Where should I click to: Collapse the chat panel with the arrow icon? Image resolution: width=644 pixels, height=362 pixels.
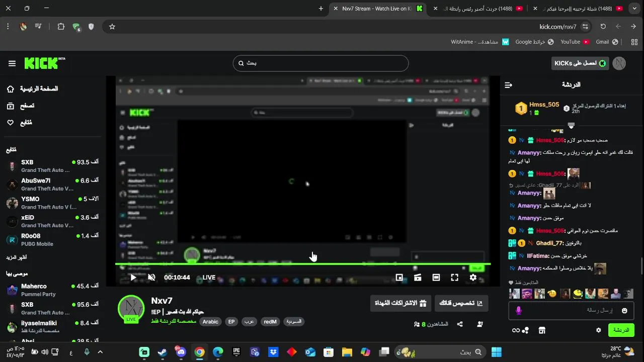point(508,85)
